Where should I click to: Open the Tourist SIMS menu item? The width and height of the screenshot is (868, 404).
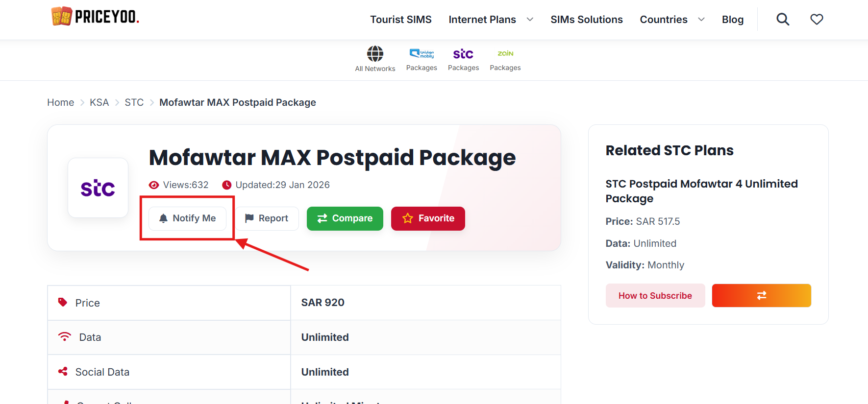(400, 20)
